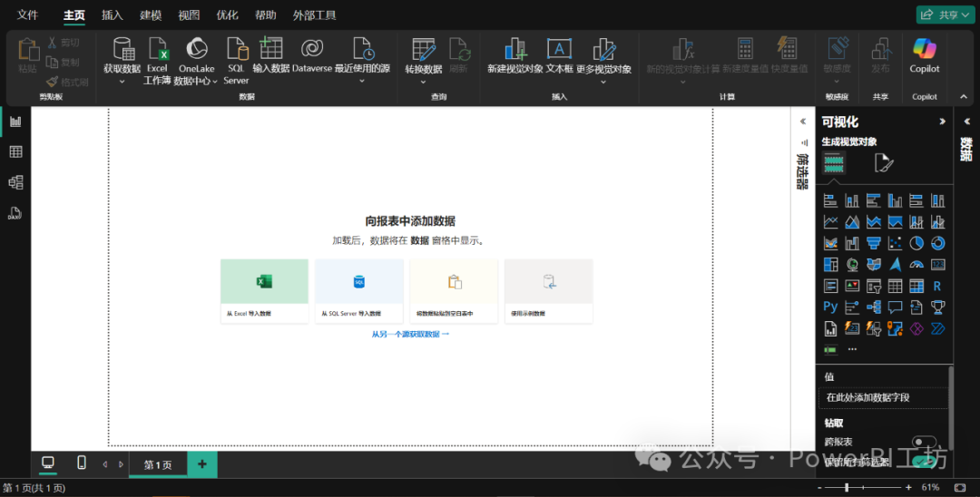Click the SQL Server ribbon icon
The width and height of the screenshot is (980, 497).
pyautogui.click(x=236, y=61)
